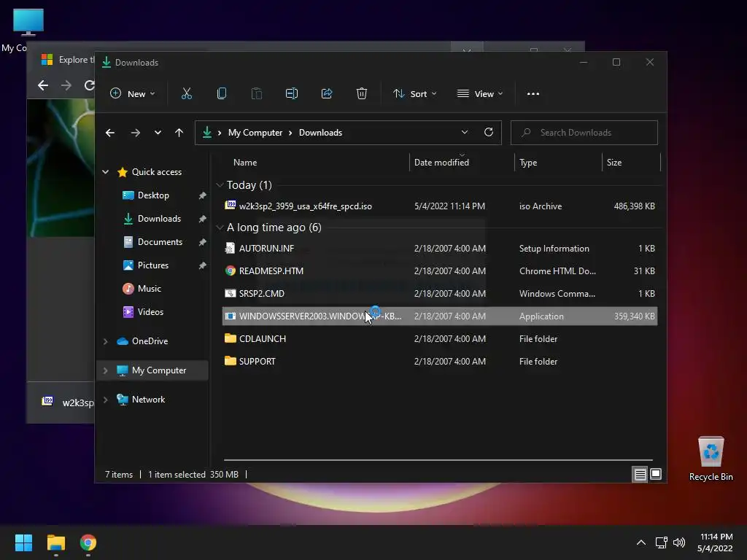The width and height of the screenshot is (747, 560).
Task: Open the New item dropdown
Action: [x=133, y=94]
